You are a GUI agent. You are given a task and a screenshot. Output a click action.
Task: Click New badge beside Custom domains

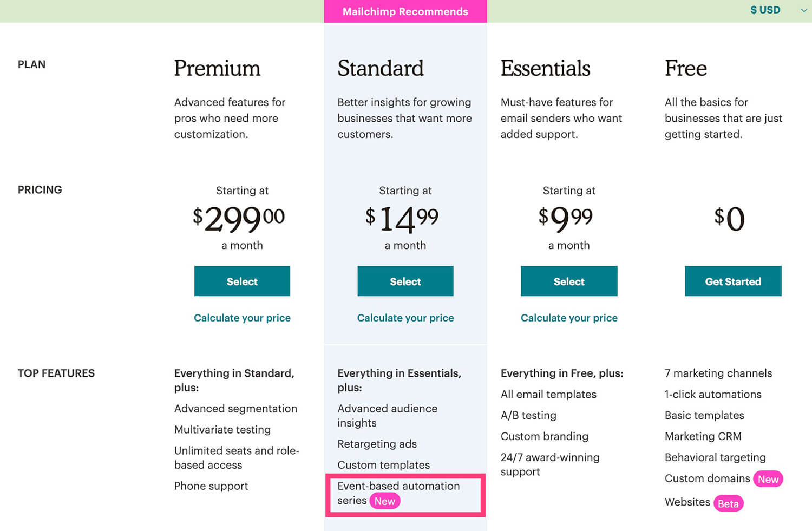pyautogui.click(x=768, y=479)
